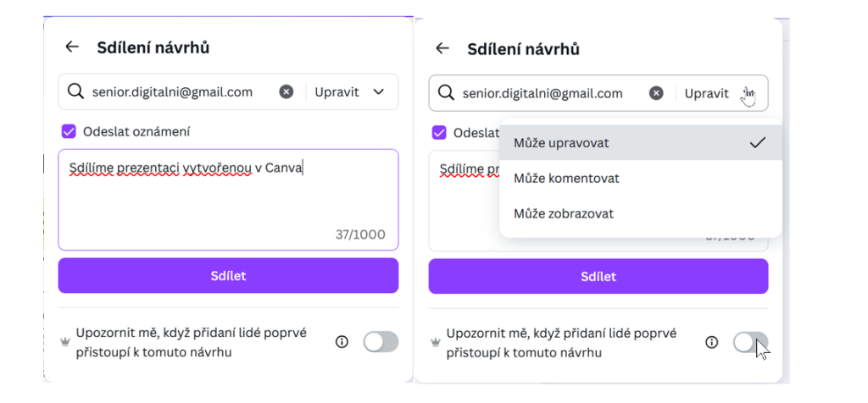
Task: Uncheck the checkbox in right panel
Action: tap(439, 132)
